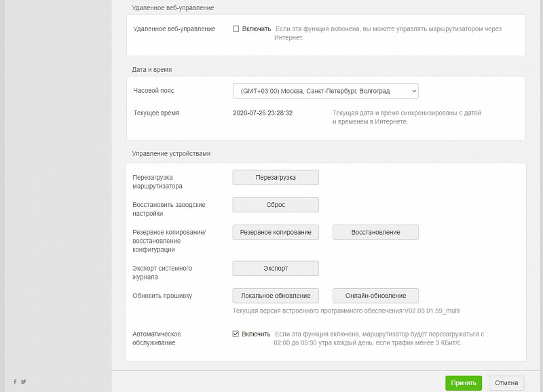
Task: Click the Восстановление button
Action: pyautogui.click(x=376, y=232)
